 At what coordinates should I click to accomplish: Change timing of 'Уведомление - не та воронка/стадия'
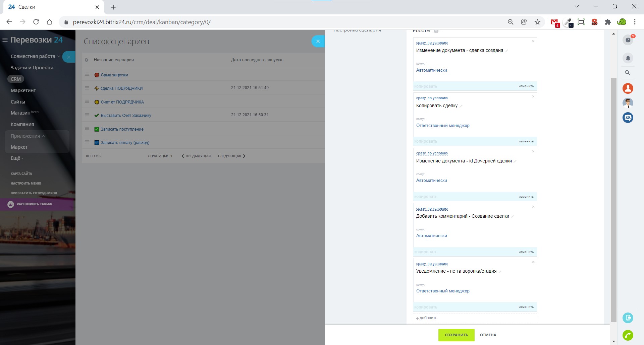[x=432, y=264]
